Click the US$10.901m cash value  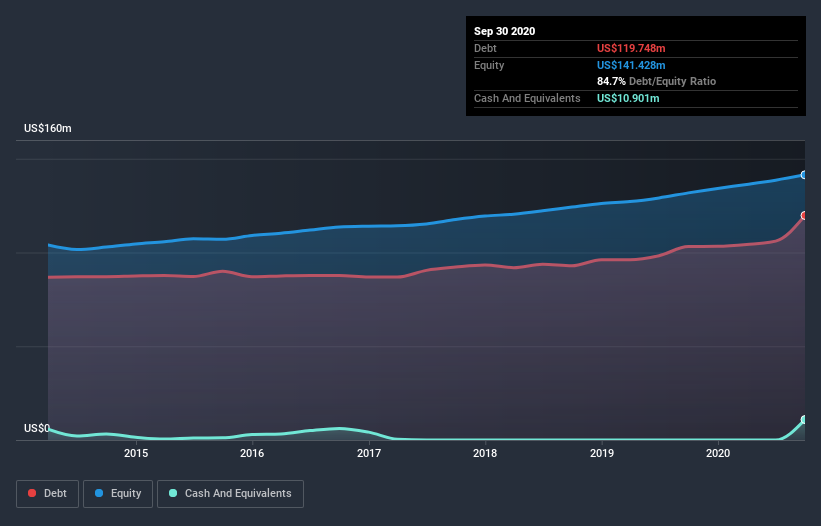click(628, 98)
